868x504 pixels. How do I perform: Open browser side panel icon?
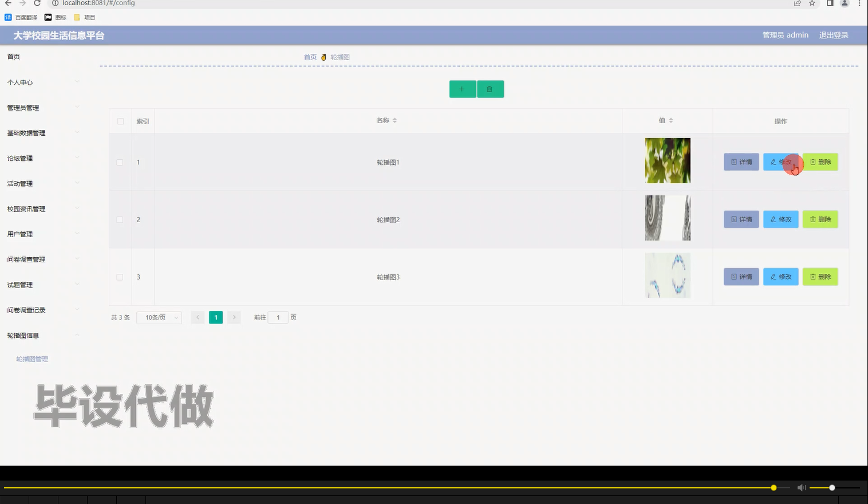tap(830, 3)
